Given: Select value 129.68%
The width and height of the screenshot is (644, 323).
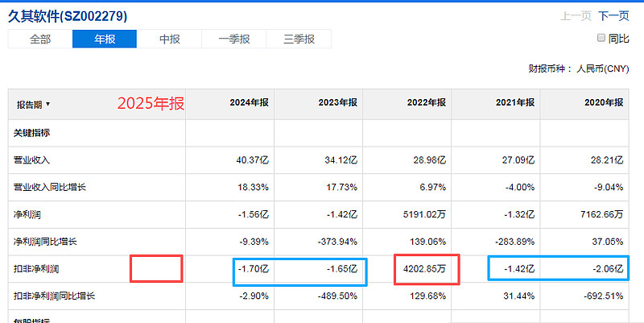Looking at the screenshot, I should click(428, 296).
